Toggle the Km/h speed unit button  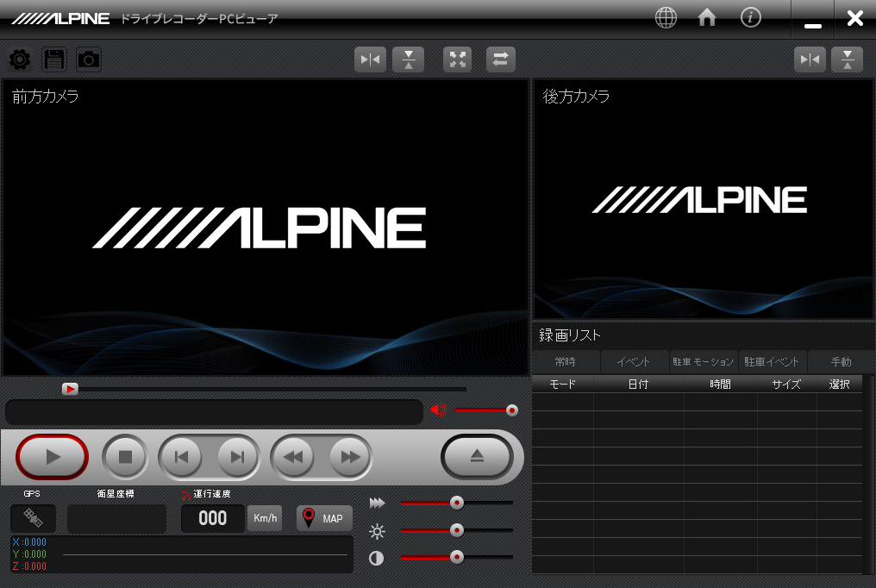point(265,518)
